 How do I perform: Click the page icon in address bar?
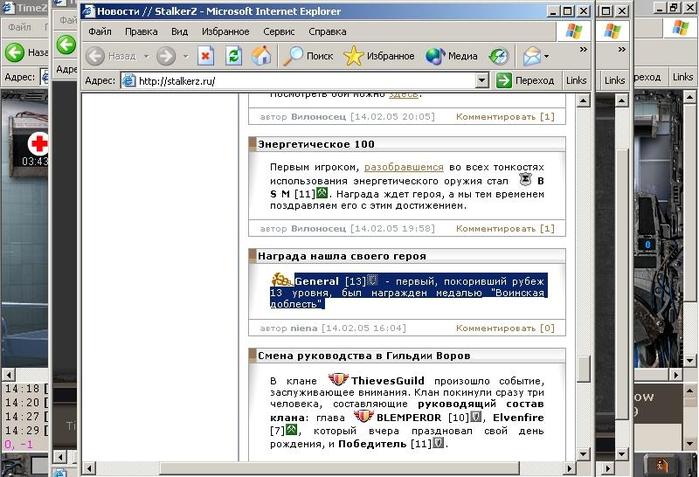[x=129, y=81]
